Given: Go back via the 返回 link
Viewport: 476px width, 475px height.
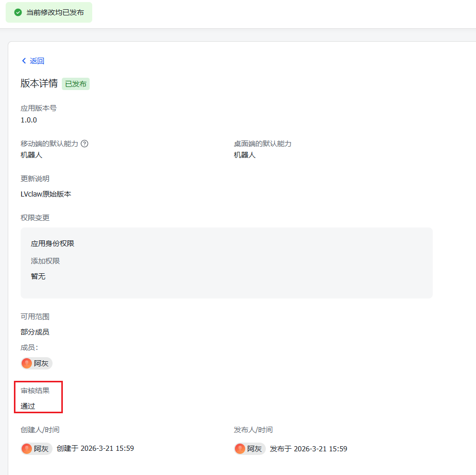Looking at the screenshot, I should (x=37, y=61).
